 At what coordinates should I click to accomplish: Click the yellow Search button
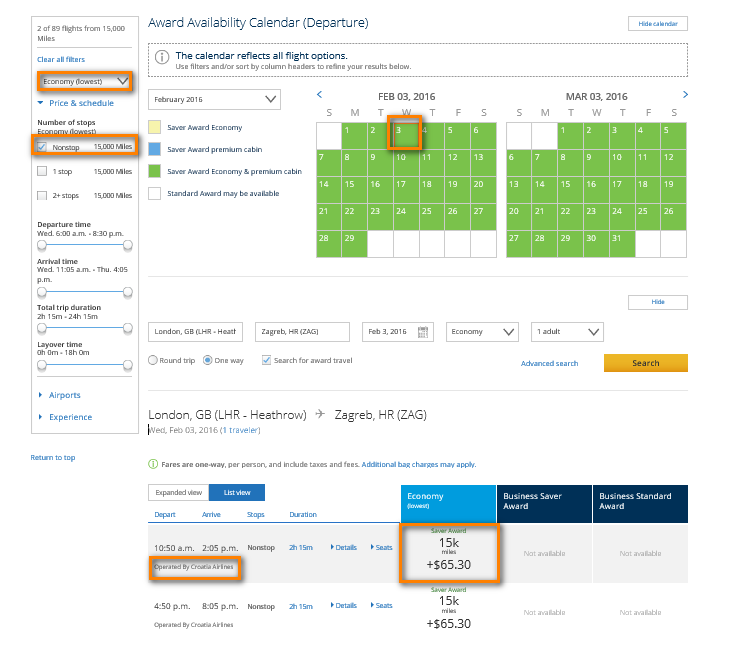tap(645, 363)
